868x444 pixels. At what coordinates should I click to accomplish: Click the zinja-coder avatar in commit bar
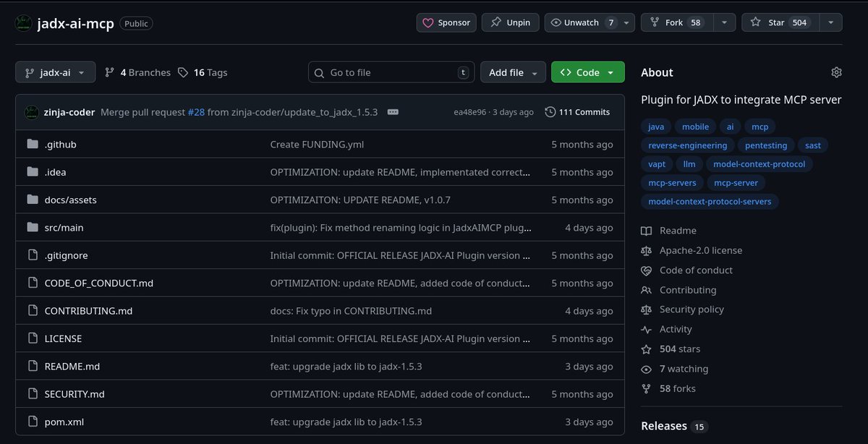click(31, 112)
